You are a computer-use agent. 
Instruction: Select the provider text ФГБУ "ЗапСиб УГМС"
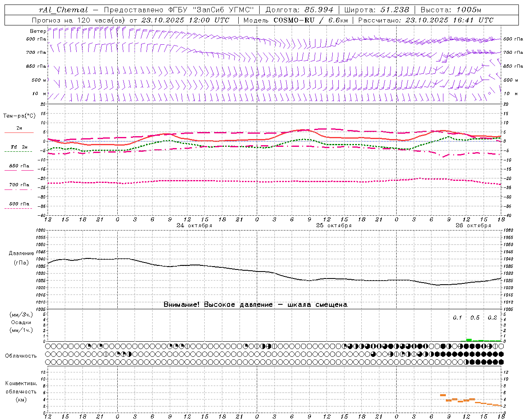click(211, 10)
